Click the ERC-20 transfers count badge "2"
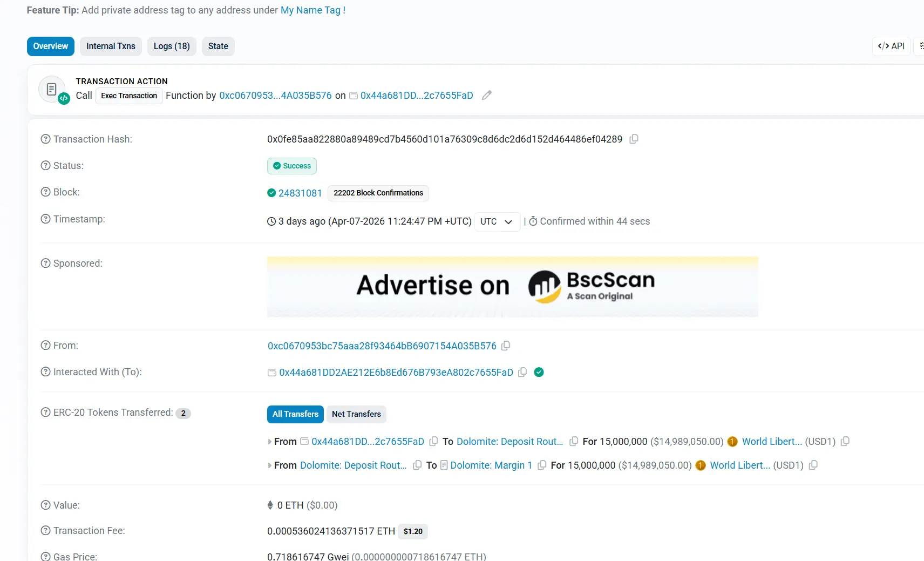This screenshot has width=924, height=561. point(184,414)
